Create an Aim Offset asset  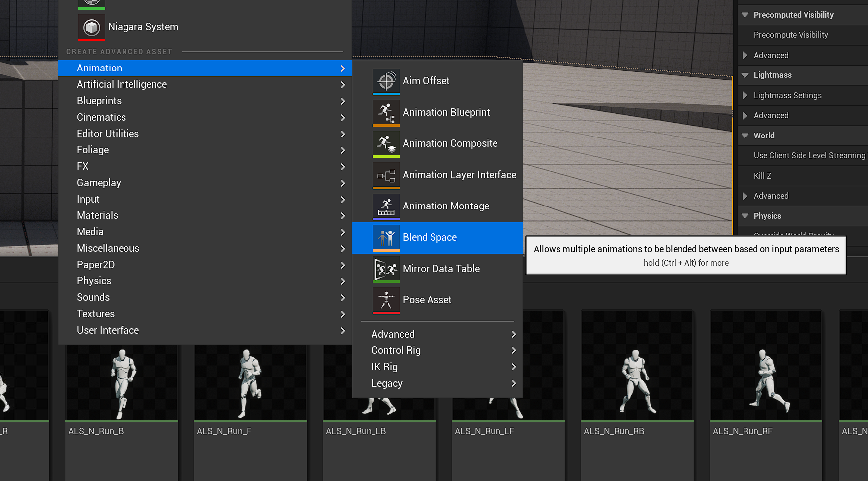tap(437, 81)
